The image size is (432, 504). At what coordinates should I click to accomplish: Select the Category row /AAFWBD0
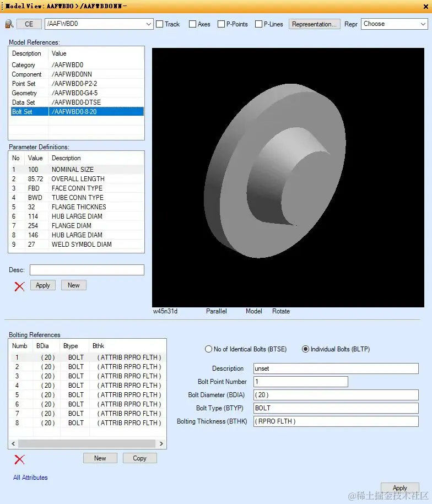click(77, 65)
